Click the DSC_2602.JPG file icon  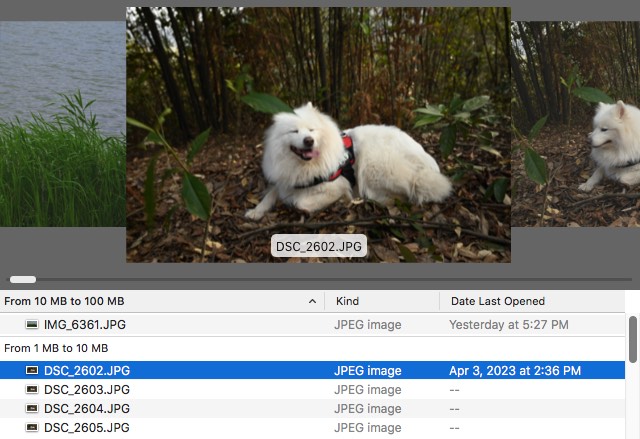point(32,370)
